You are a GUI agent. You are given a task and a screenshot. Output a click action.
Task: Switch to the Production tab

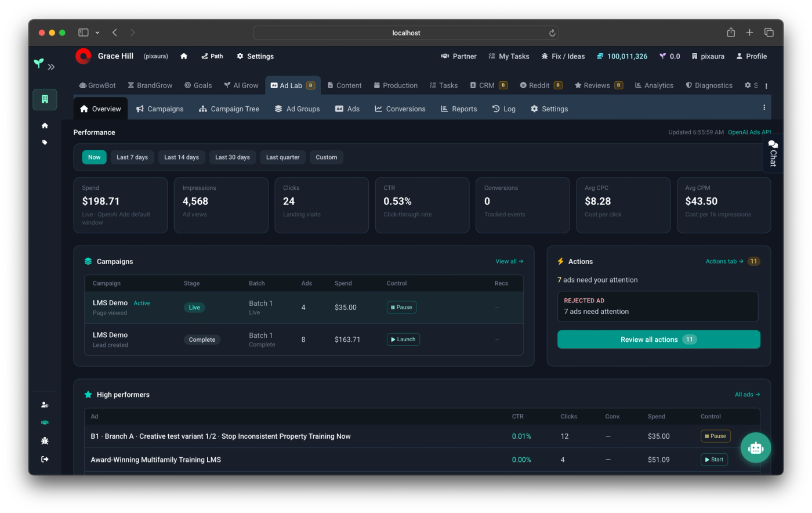tap(396, 85)
